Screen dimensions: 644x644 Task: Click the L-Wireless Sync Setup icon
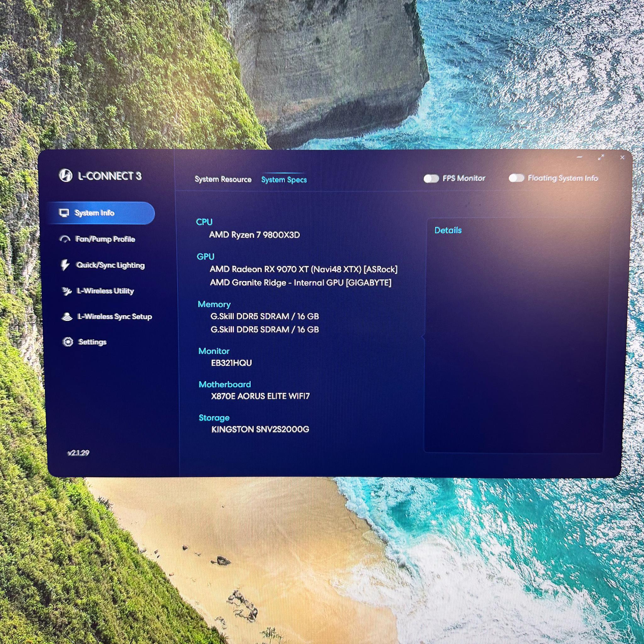(67, 316)
